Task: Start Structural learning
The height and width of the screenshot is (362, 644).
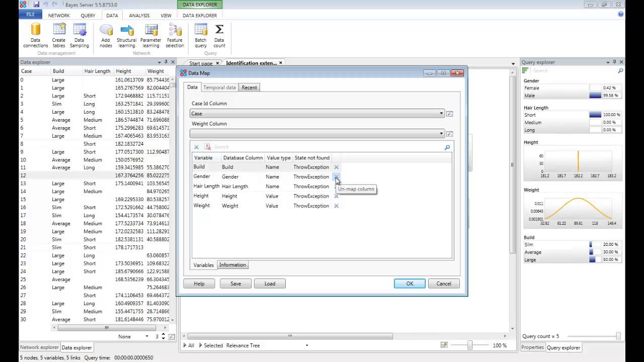Action: click(x=126, y=36)
